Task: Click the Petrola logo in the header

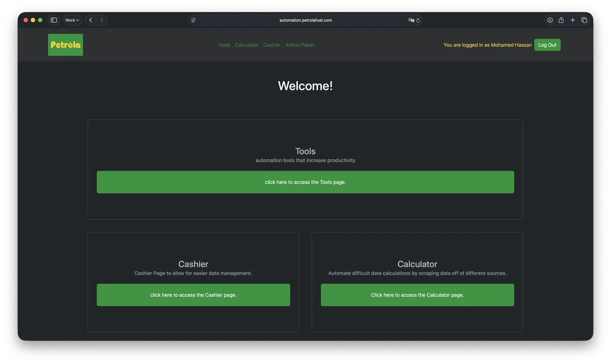Action: coord(65,45)
